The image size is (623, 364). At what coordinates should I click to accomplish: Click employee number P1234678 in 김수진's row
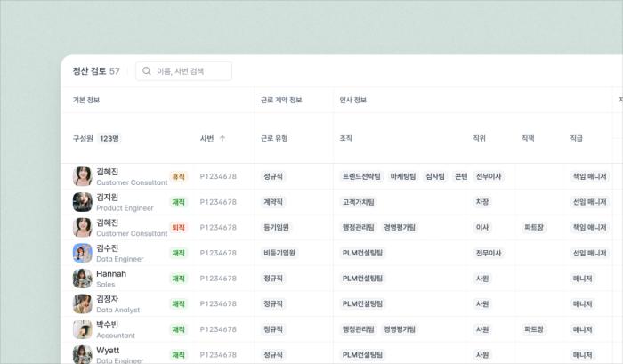218,253
